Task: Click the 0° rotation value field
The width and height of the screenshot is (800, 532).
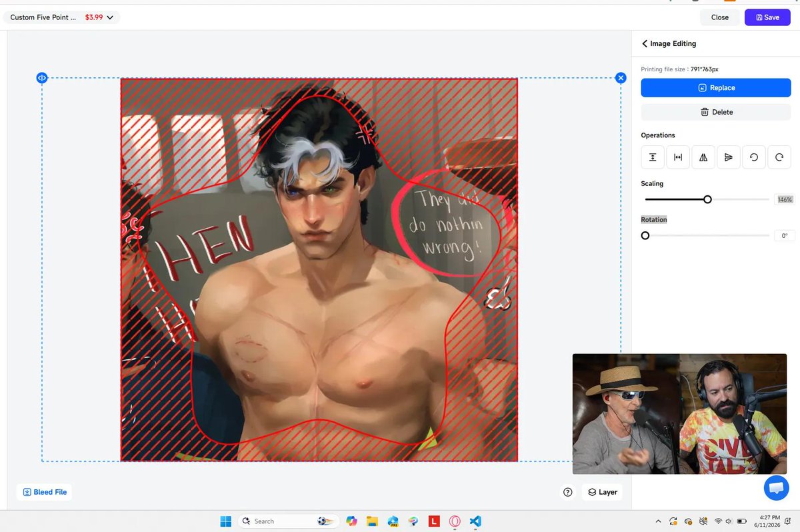Action: (785, 235)
